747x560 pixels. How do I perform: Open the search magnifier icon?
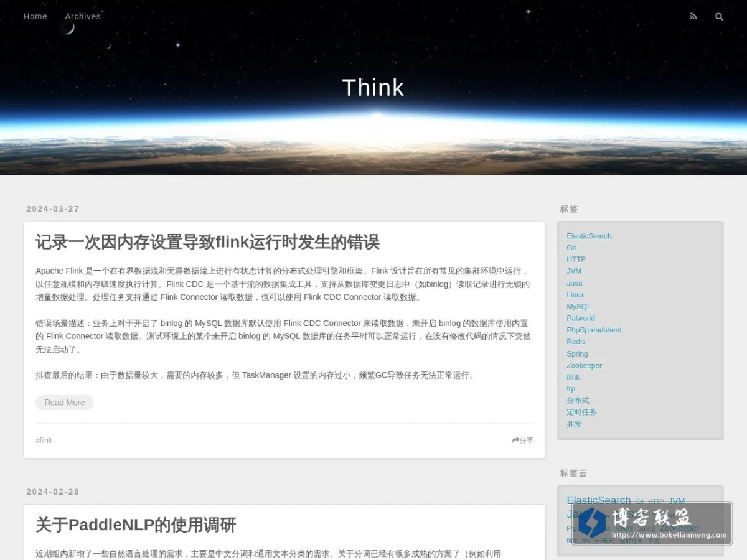click(x=719, y=17)
